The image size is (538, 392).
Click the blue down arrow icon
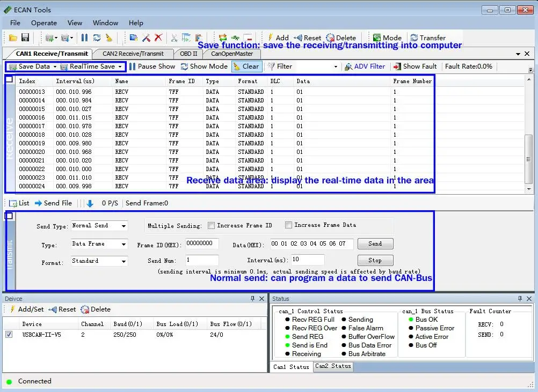pos(90,204)
